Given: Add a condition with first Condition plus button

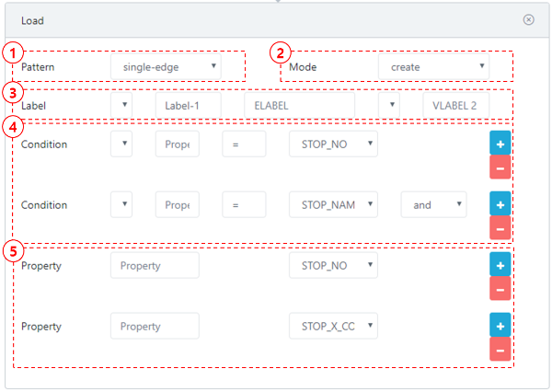Looking at the screenshot, I should coord(500,144).
